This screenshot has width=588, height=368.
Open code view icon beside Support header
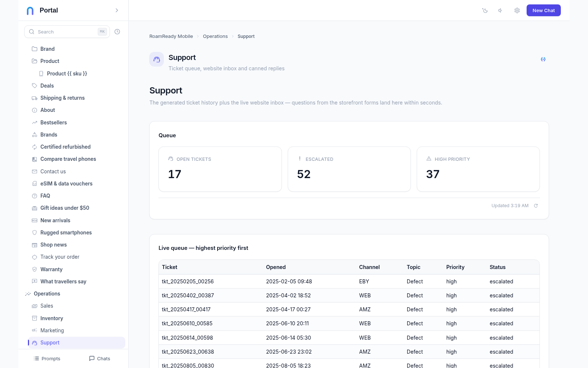point(543,59)
